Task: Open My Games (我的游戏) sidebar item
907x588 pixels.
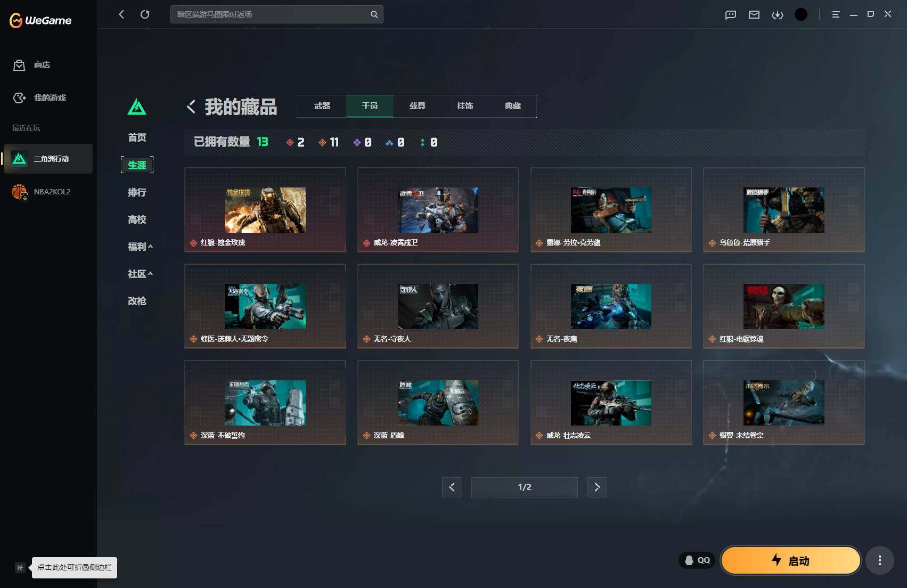Action: pyautogui.click(x=48, y=98)
